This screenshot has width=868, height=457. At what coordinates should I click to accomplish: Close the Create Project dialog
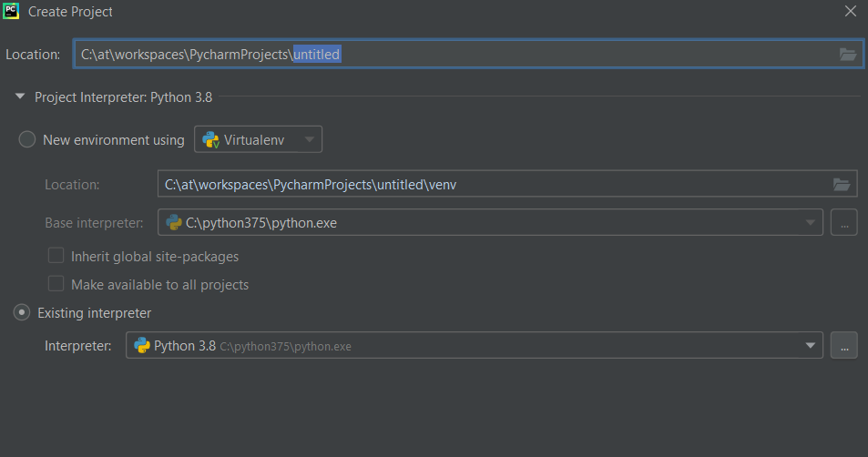point(851,11)
